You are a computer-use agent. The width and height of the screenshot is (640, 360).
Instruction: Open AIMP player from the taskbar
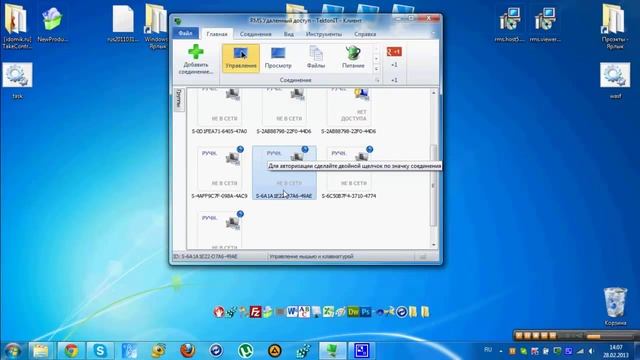[x=274, y=351]
